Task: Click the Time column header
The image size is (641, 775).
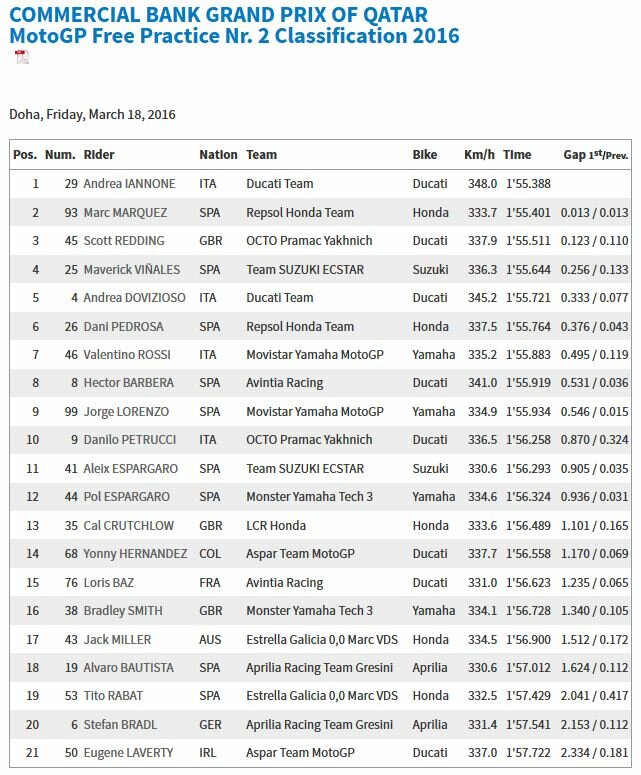Action: point(517,155)
